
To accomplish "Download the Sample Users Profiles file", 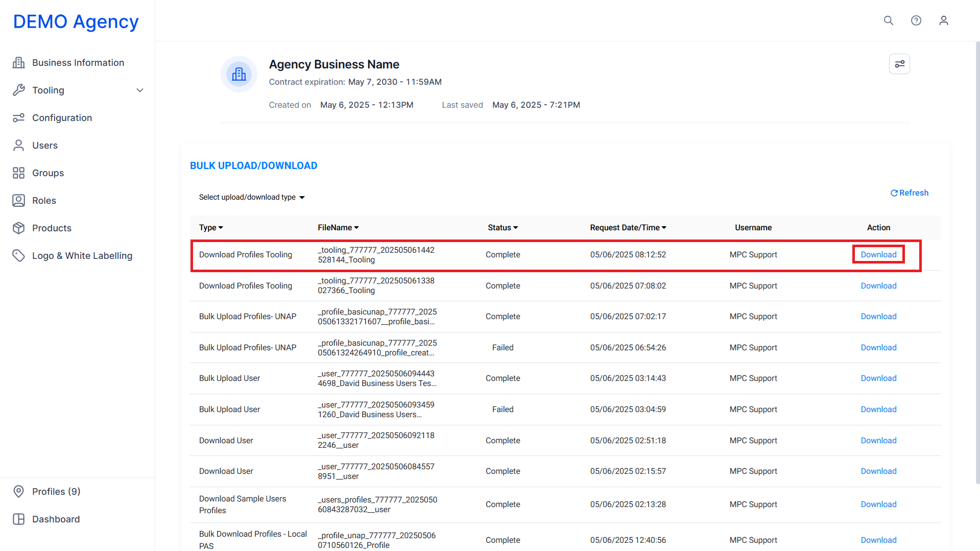I will (878, 505).
